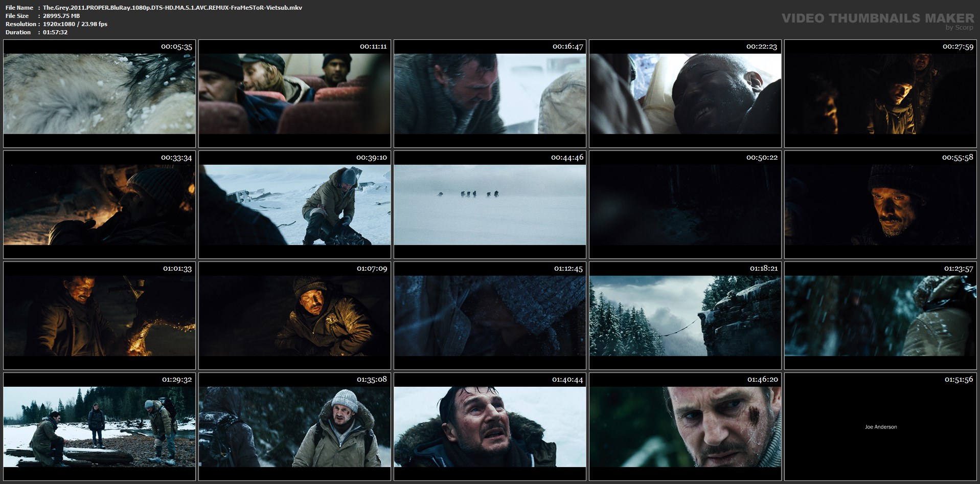
Task: Pick the frame stamped 01:07:09
Action: 294,316
